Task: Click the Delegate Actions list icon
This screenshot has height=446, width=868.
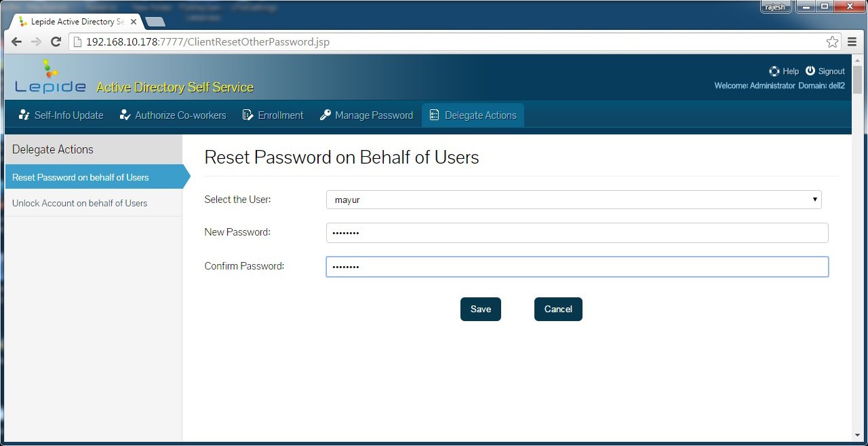Action: 435,115
